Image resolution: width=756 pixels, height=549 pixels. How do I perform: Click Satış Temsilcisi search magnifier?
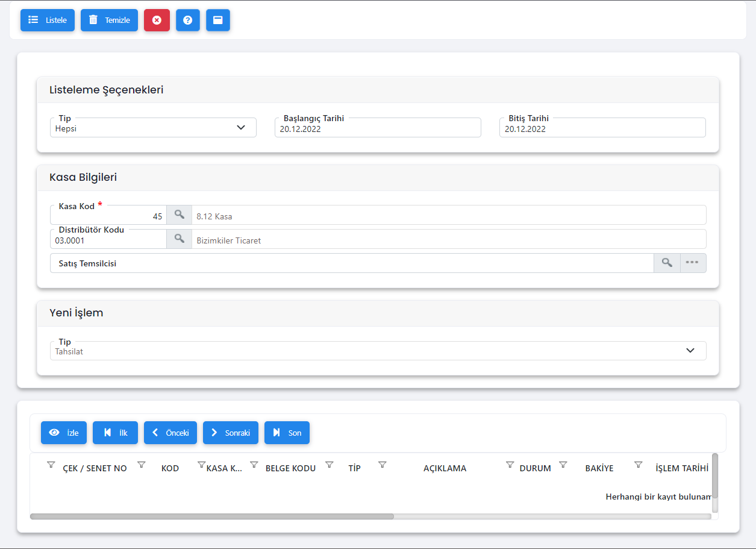tap(667, 263)
